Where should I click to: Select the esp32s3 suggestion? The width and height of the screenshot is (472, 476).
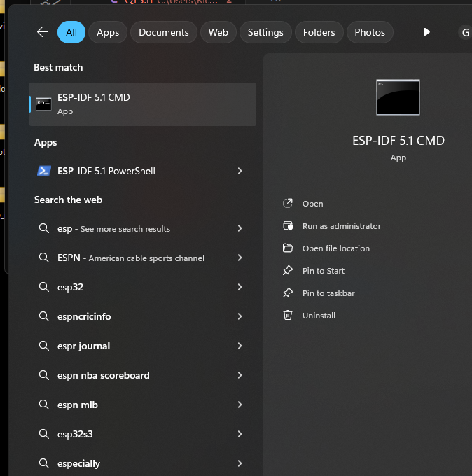click(142, 434)
